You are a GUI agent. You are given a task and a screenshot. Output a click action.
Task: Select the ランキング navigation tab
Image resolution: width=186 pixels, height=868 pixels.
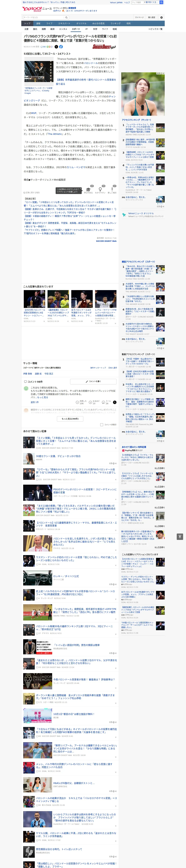[x=115, y=24]
